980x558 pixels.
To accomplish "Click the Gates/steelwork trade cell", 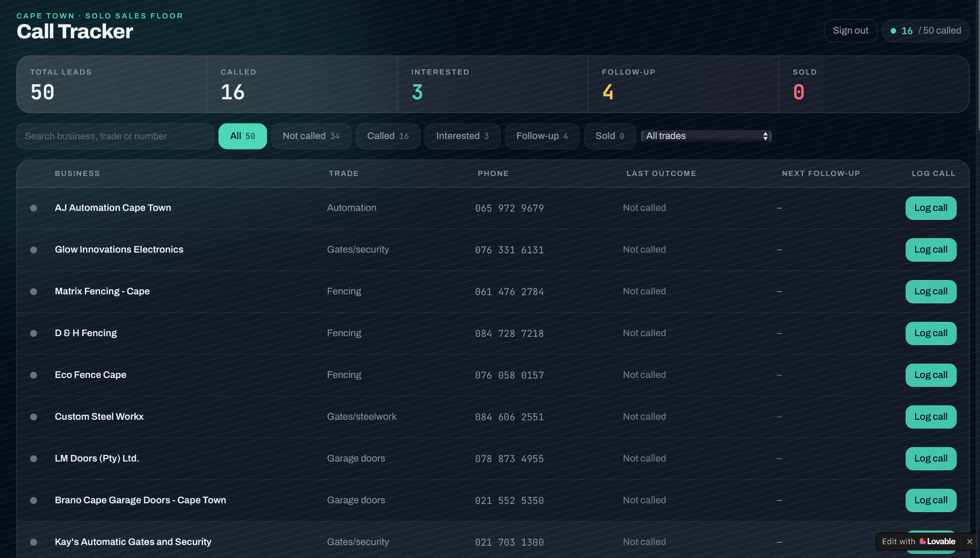I will 362,417.
